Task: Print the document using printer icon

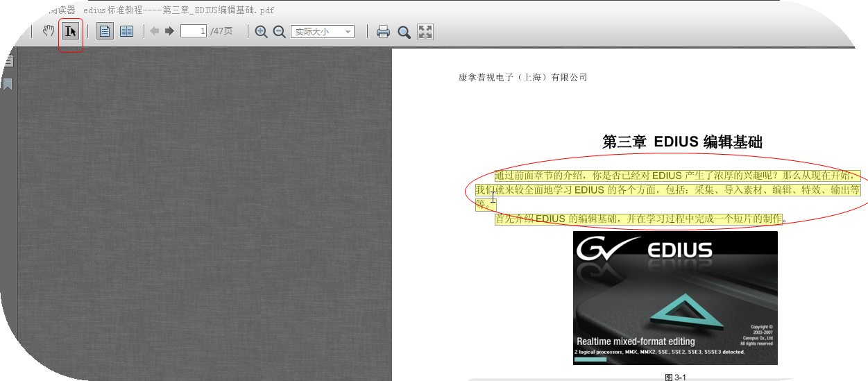Action: coord(383,31)
